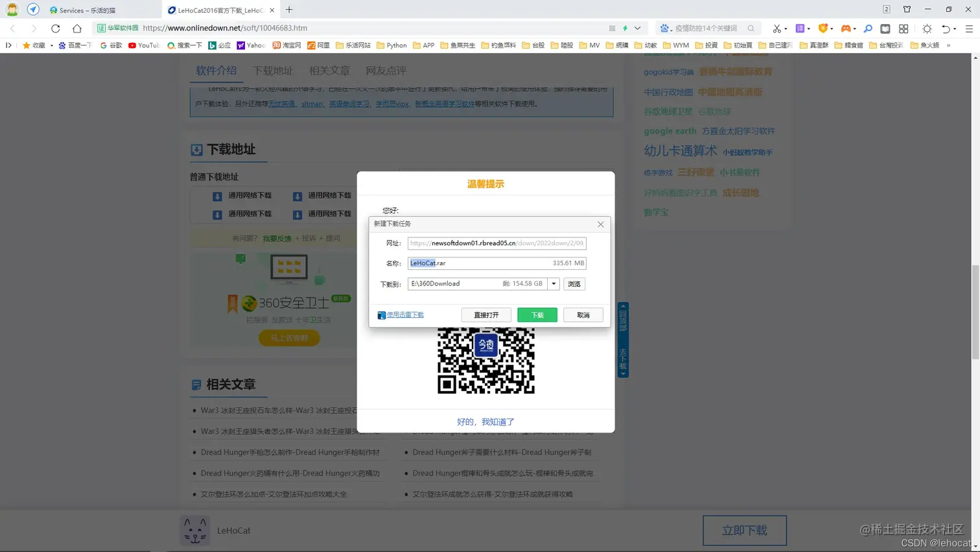Click the 好的，我知道了 confirmation link

point(485,422)
